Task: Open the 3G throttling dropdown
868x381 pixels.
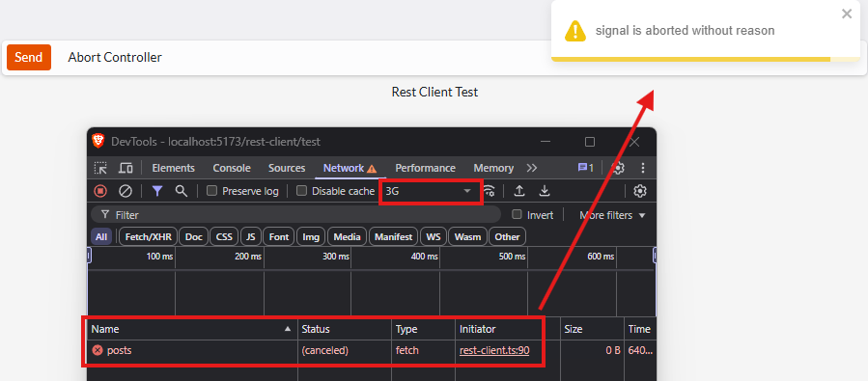Action: click(430, 191)
